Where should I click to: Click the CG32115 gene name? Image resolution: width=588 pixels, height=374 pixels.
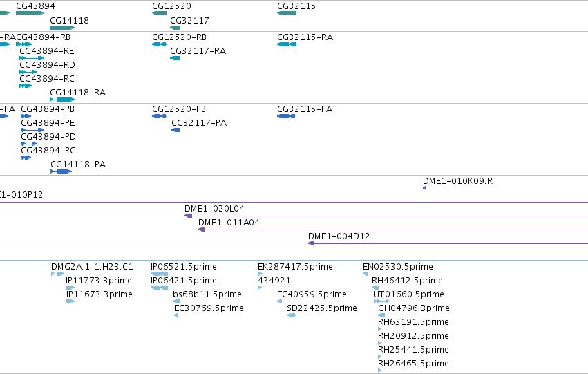click(x=296, y=6)
